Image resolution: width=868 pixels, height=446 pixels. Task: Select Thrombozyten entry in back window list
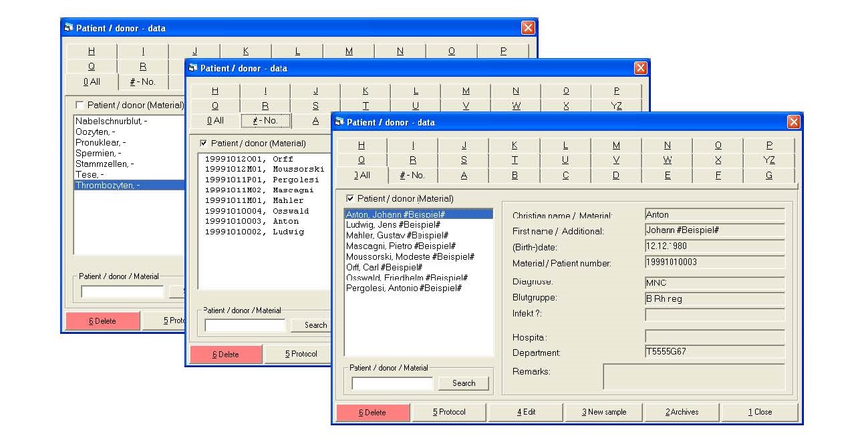click(108, 185)
